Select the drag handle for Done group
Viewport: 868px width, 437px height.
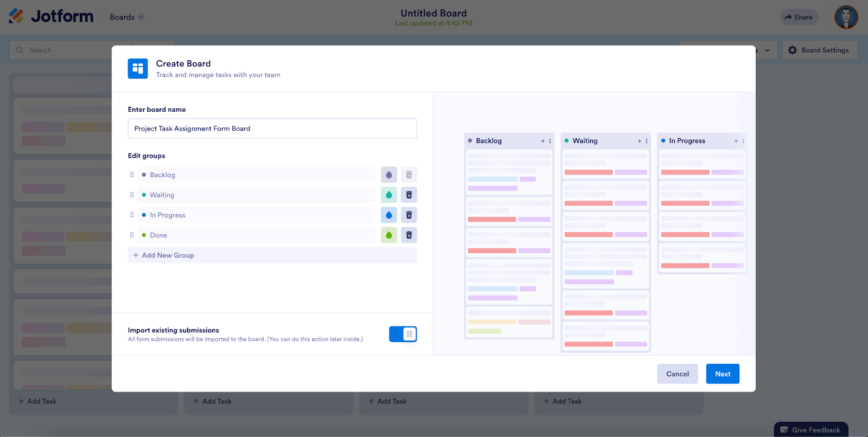(x=132, y=235)
